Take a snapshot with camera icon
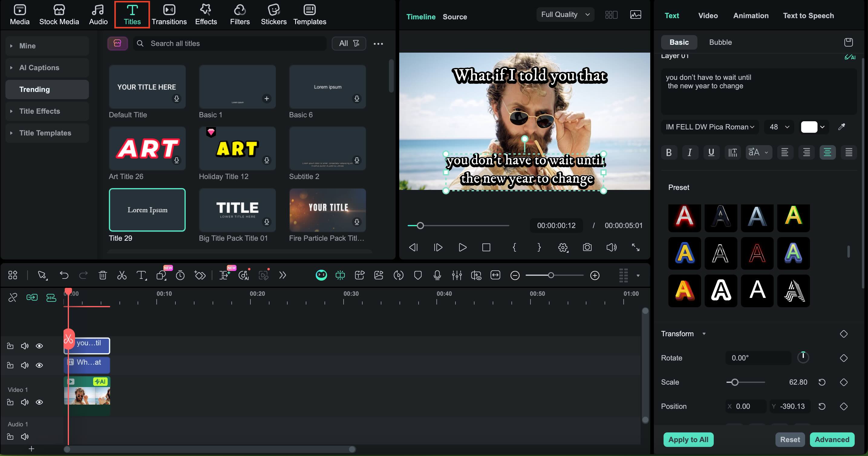Screen dimensions: 868x456 (587, 248)
